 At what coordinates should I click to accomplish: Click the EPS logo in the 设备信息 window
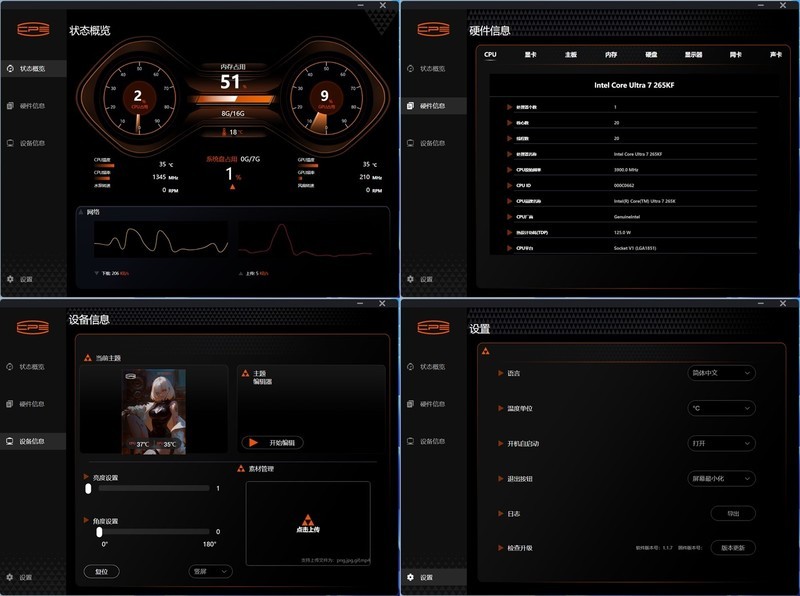click(x=33, y=327)
